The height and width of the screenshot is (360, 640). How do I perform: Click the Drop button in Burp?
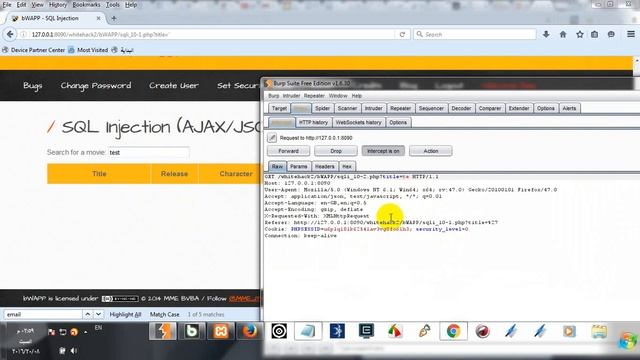tap(336, 151)
